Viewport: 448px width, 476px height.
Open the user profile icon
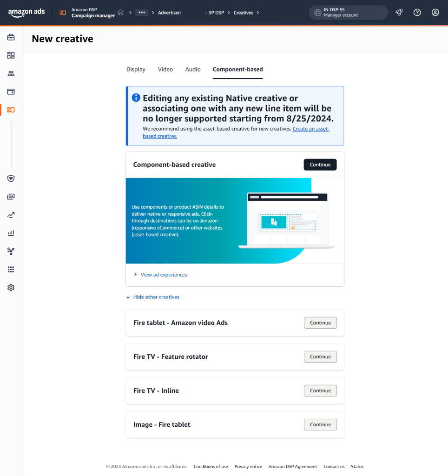tap(435, 13)
